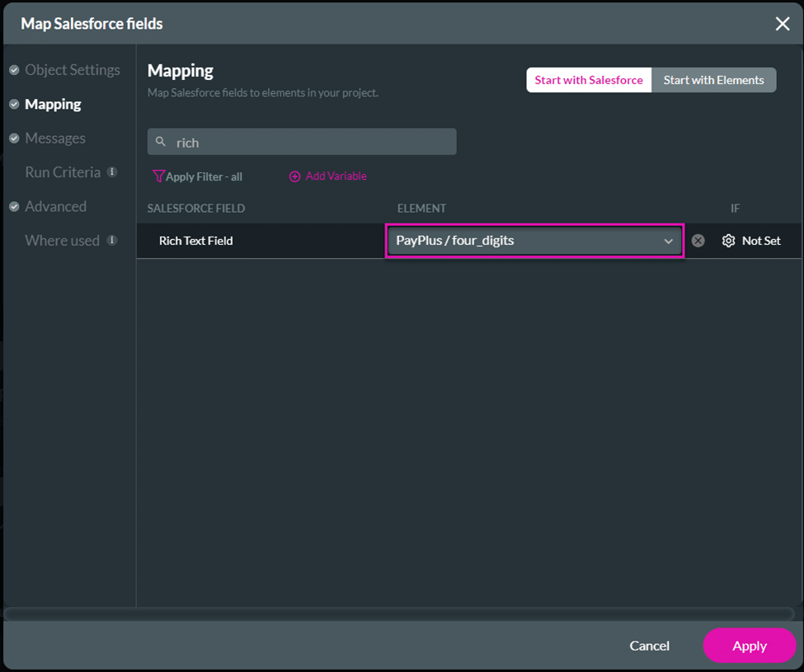Viewport: 804px width, 672px height.
Task: Click the SALESFORCE FIELD column header
Action: 196,208
